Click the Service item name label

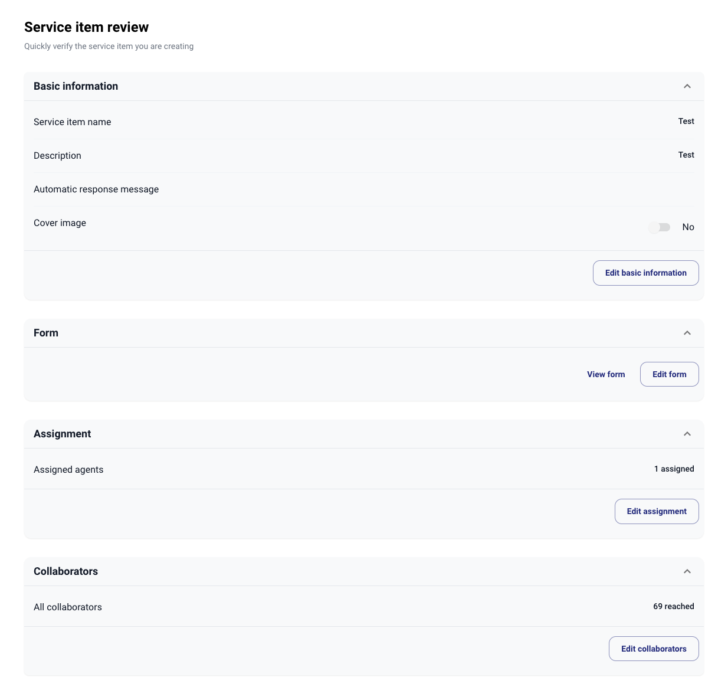tap(72, 122)
